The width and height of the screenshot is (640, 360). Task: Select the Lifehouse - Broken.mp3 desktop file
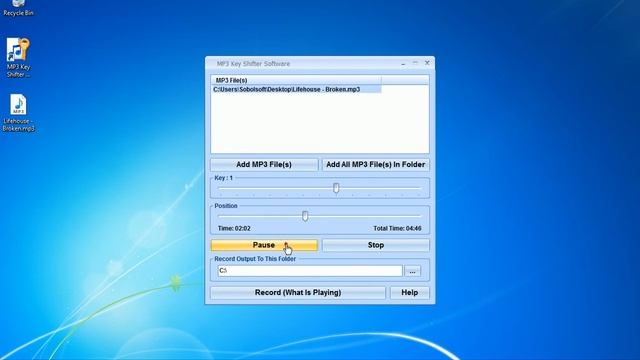[18, 113]
